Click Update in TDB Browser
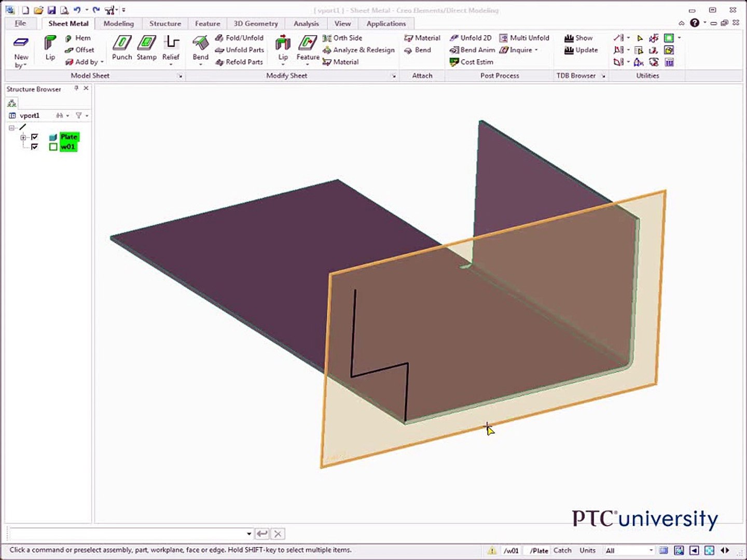 581,50
